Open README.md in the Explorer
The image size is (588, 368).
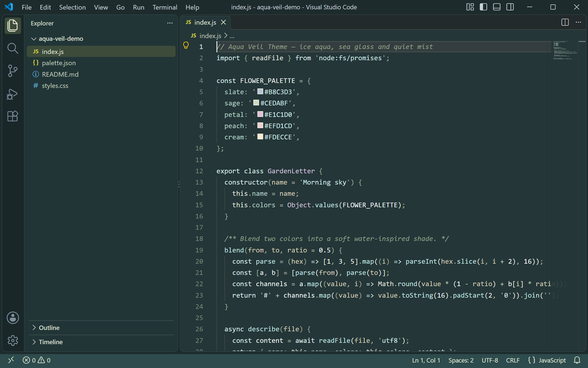coord(101,74)
